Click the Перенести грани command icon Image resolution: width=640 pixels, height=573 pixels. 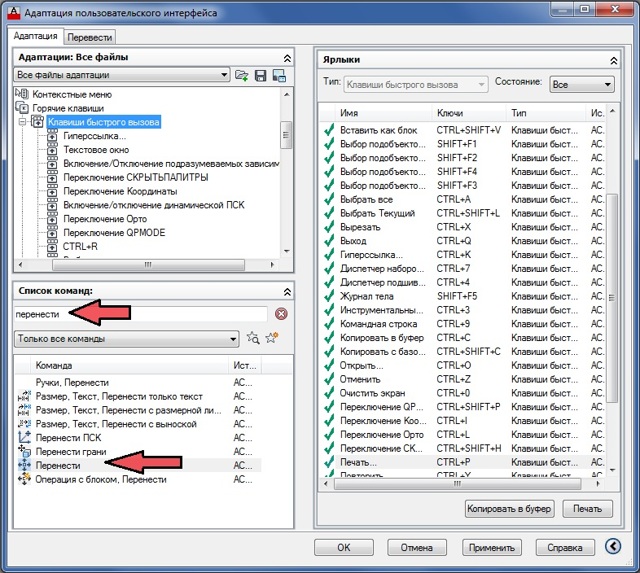pyautogui.click(x=25, y=452)
